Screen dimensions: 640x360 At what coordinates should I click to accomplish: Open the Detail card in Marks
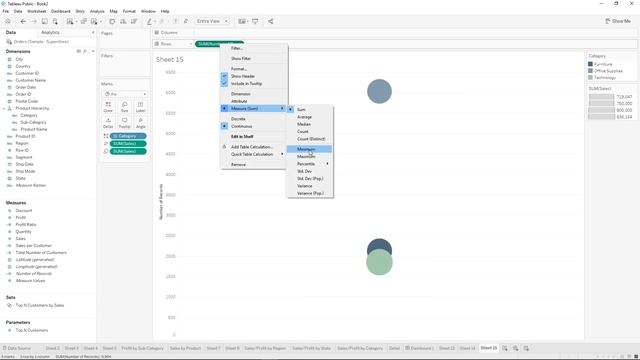pos(108,123)
